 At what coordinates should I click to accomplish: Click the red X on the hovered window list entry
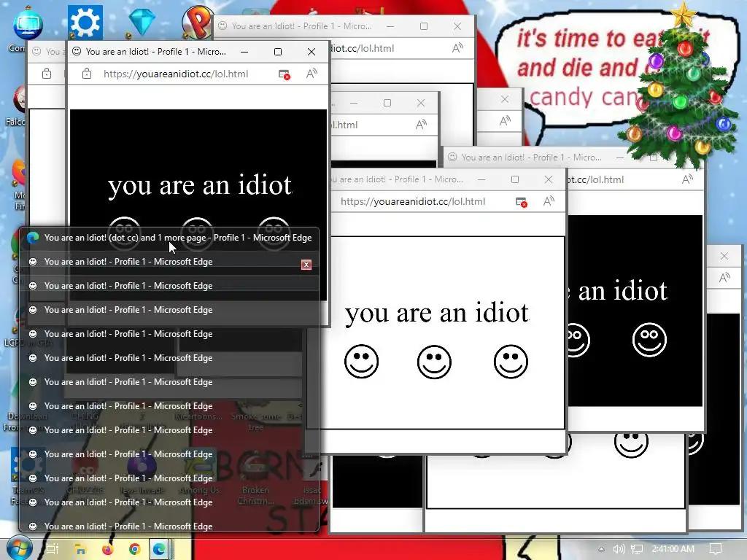(306, 265)
